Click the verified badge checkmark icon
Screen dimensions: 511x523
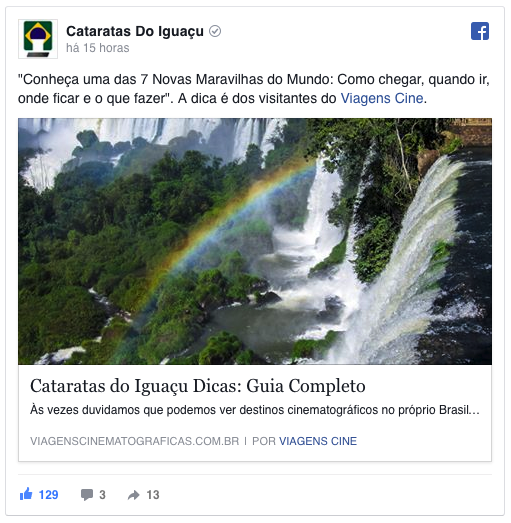point(215,31)
